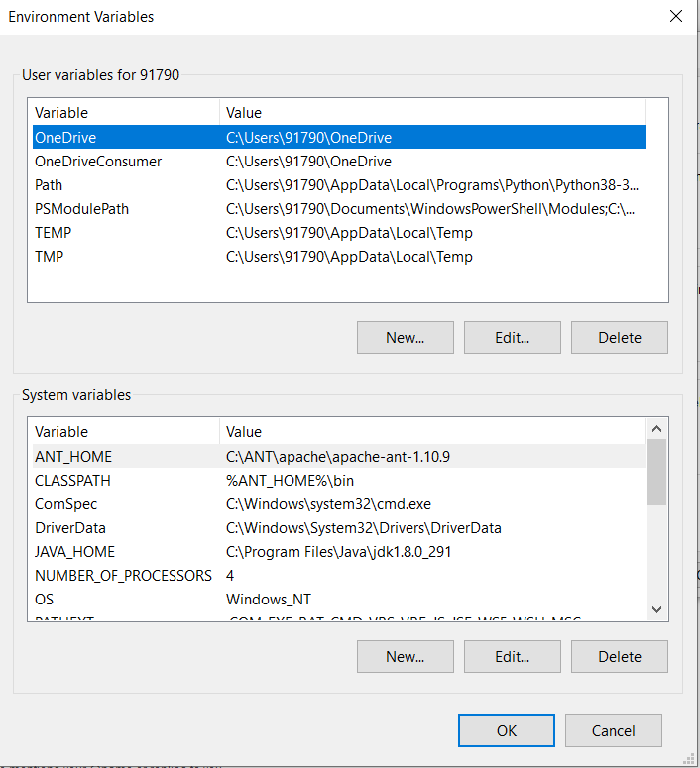Click the apache-ant-1.10.9 value cell

[x=338, y=457]
